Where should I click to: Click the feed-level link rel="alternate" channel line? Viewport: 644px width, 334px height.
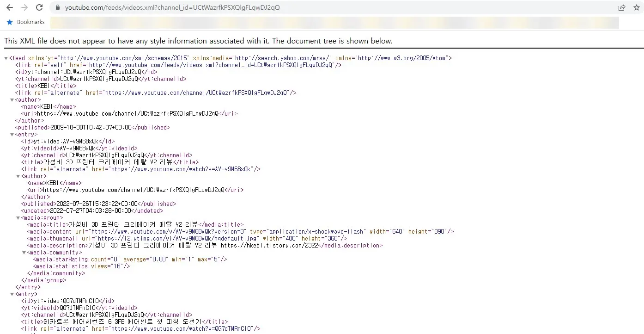click(156, 93)
